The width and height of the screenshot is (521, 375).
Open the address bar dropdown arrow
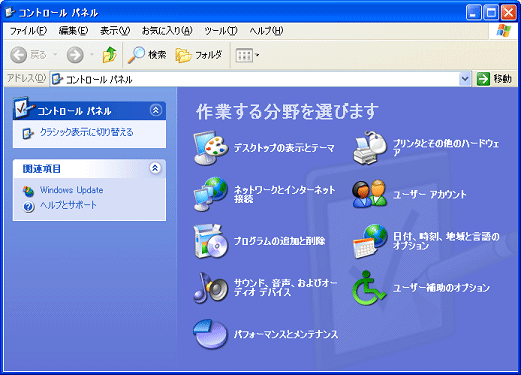pos(465,79)
